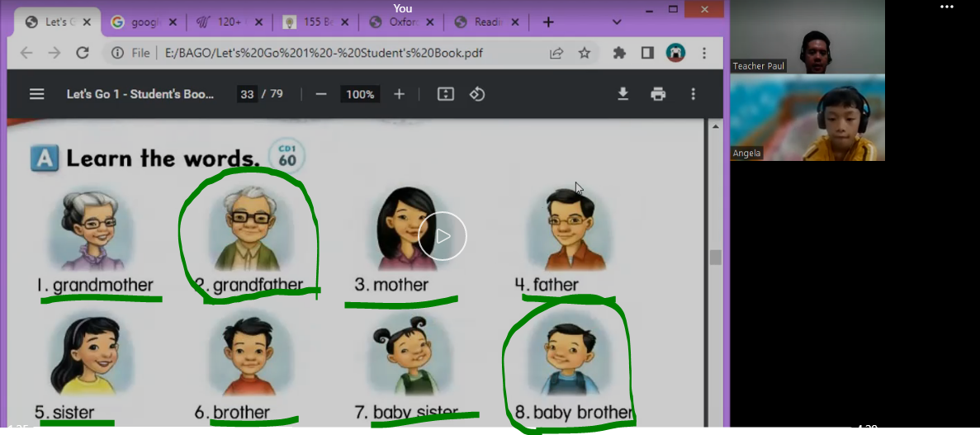Click the address bar URL
980x435 pixels.
(324, 53)
